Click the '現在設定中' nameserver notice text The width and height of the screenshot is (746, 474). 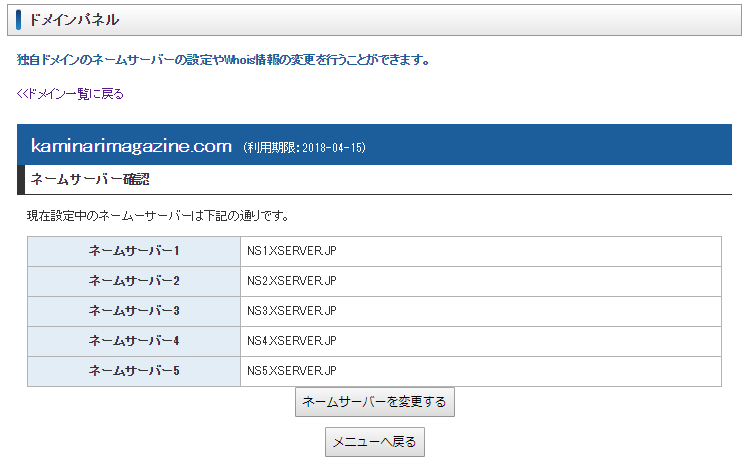[159, 215]
